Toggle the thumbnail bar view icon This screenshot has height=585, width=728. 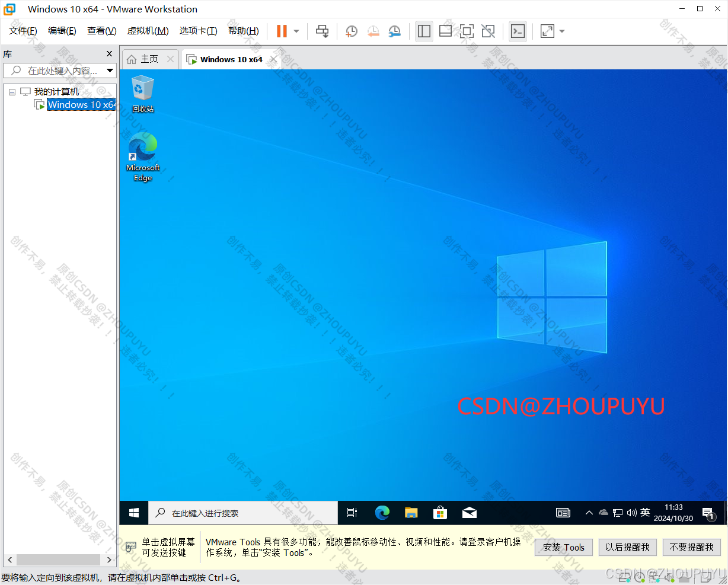445,31
